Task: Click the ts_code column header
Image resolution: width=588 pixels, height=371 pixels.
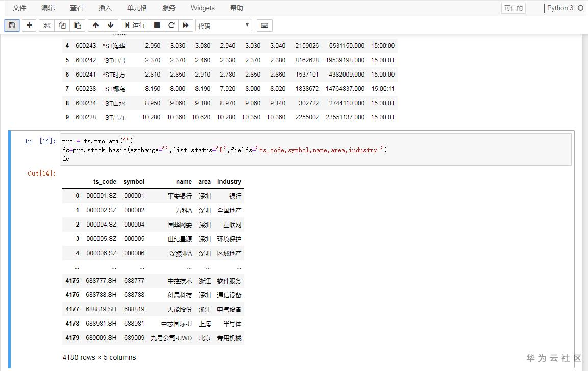Action: 105,181
